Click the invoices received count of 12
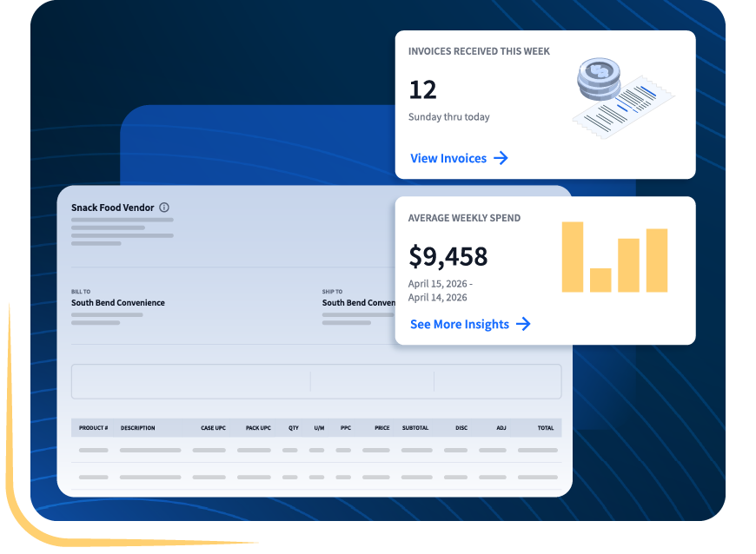 422,89
